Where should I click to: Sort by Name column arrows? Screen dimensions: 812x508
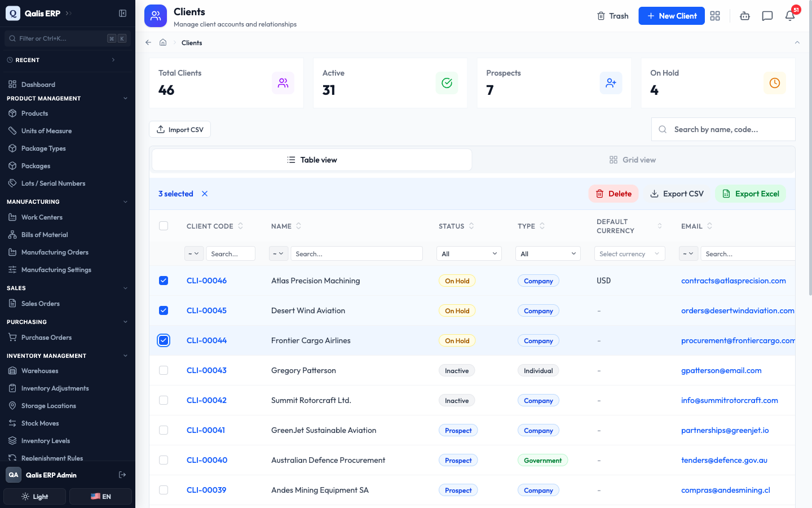pos(298,226)
